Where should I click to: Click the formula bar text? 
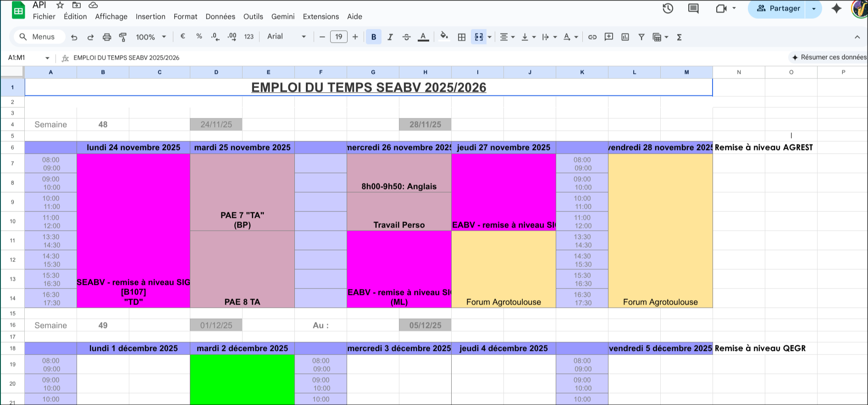click(127, 58)
